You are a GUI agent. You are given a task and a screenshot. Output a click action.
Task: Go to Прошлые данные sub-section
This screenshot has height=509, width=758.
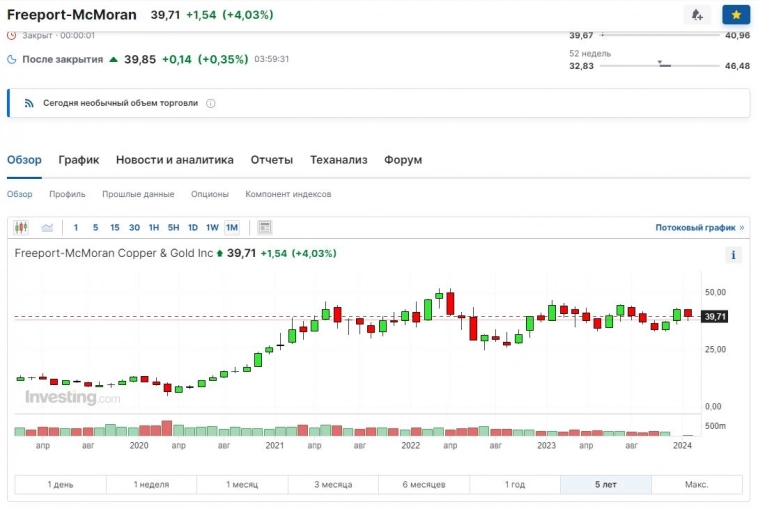tap(138, 194)
